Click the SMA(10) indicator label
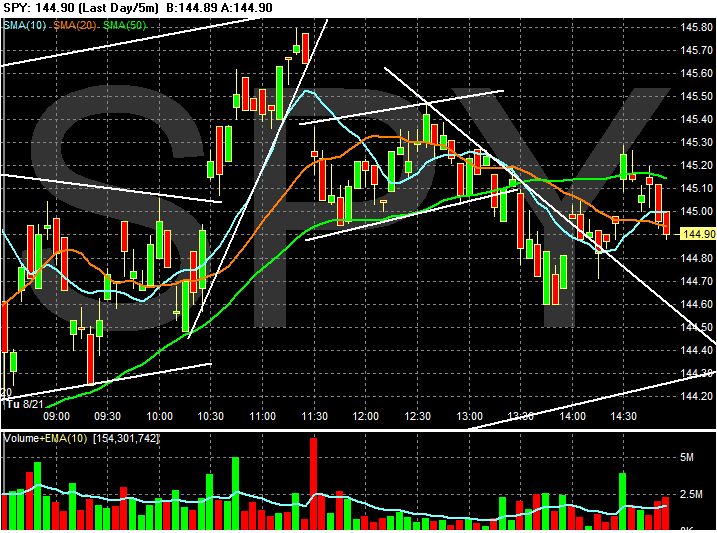This screenshot has height=533, width=717. (x=24, y=26)
